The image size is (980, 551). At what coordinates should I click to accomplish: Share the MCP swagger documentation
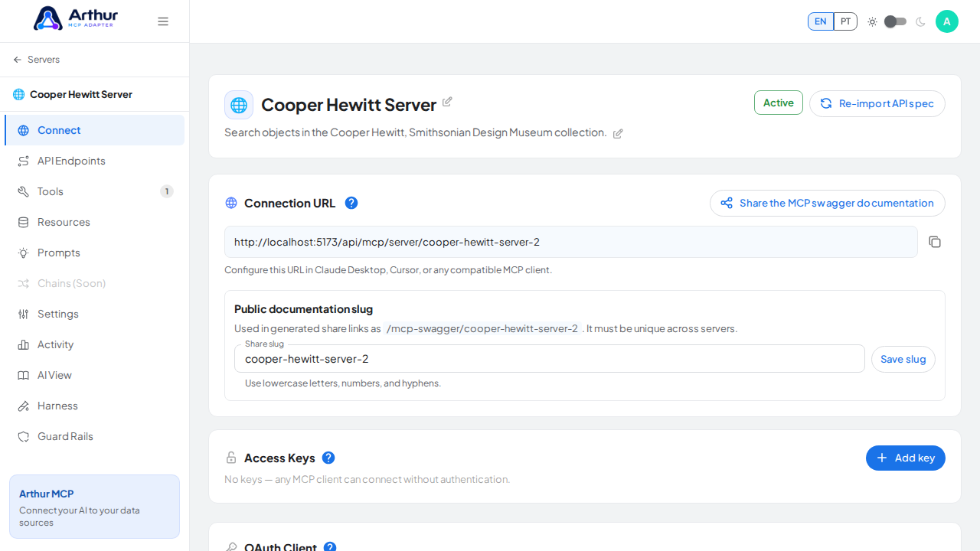(828, 203)
